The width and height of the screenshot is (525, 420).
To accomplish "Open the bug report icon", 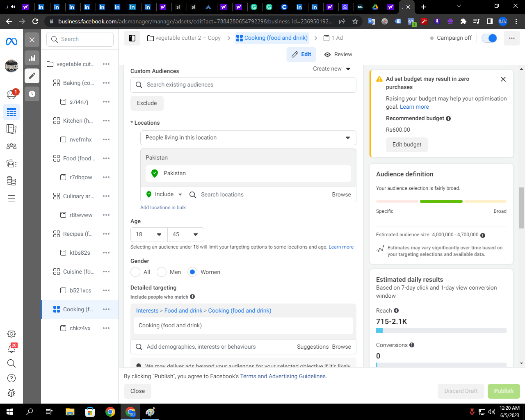I will click(11, 393).
